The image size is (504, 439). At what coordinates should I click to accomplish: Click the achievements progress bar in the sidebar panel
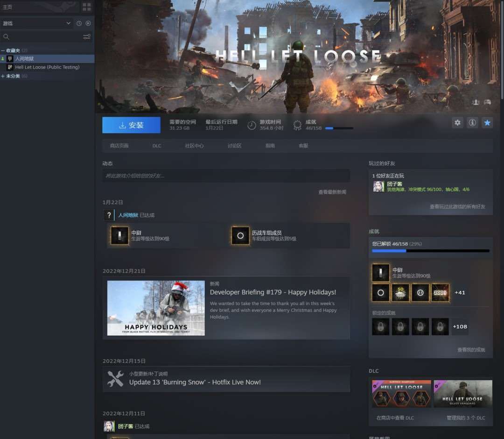[x=430, y=251]
